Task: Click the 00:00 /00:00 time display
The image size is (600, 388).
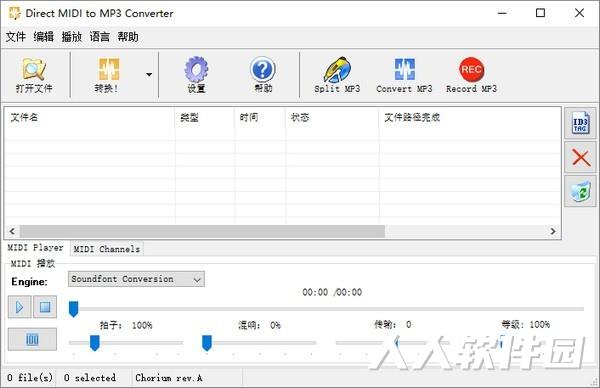Action: click(x=332, y=292)
